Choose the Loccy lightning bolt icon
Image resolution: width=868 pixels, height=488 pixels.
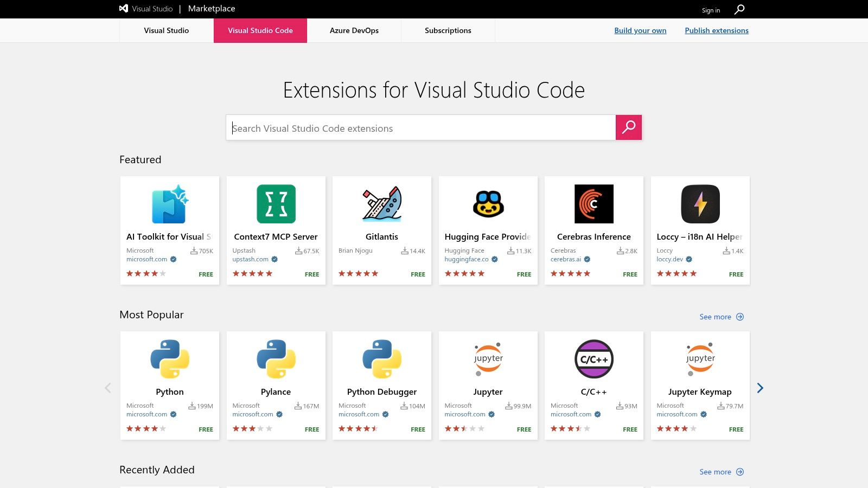tap(700, 204)
